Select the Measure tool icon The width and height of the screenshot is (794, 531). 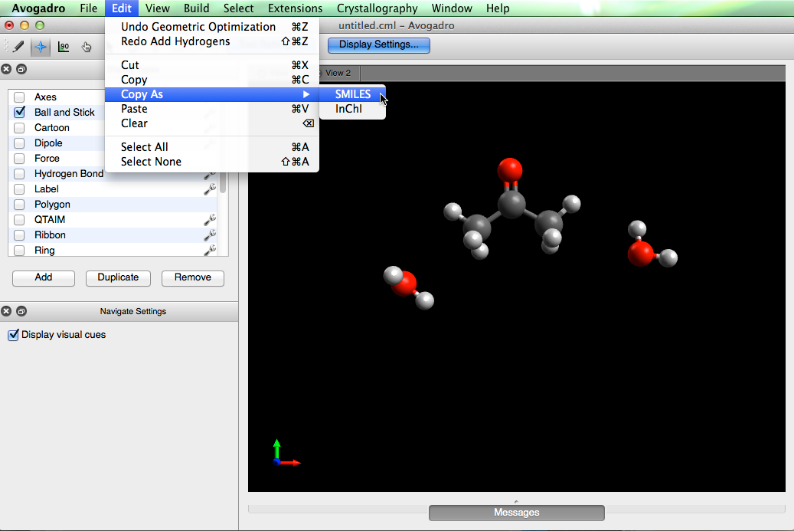[64, 46]
